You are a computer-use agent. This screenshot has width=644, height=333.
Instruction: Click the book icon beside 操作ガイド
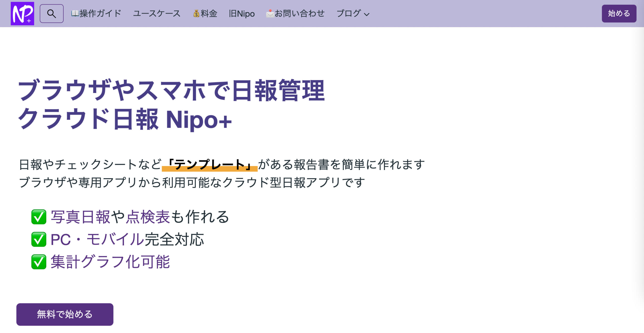(x=75, y=13)
